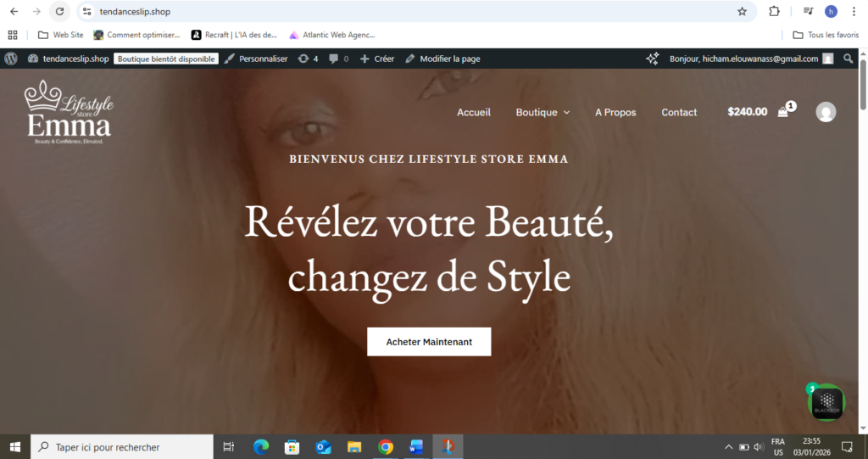Viewport: 868px width, 459px height.
Task: Click the Windows taskbar search box
Action: coord(122,446)
